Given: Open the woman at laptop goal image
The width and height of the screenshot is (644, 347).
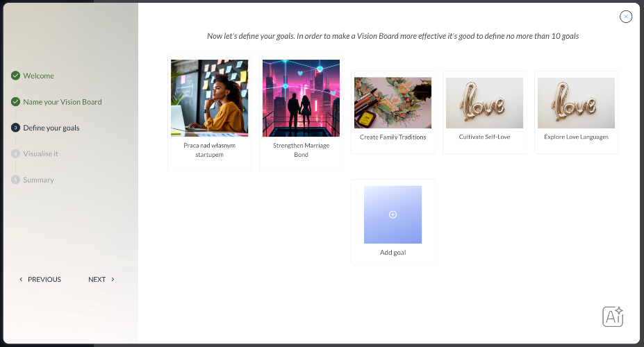Looking at the screenshot, I should pyautogui.click(x=210, y=98).
